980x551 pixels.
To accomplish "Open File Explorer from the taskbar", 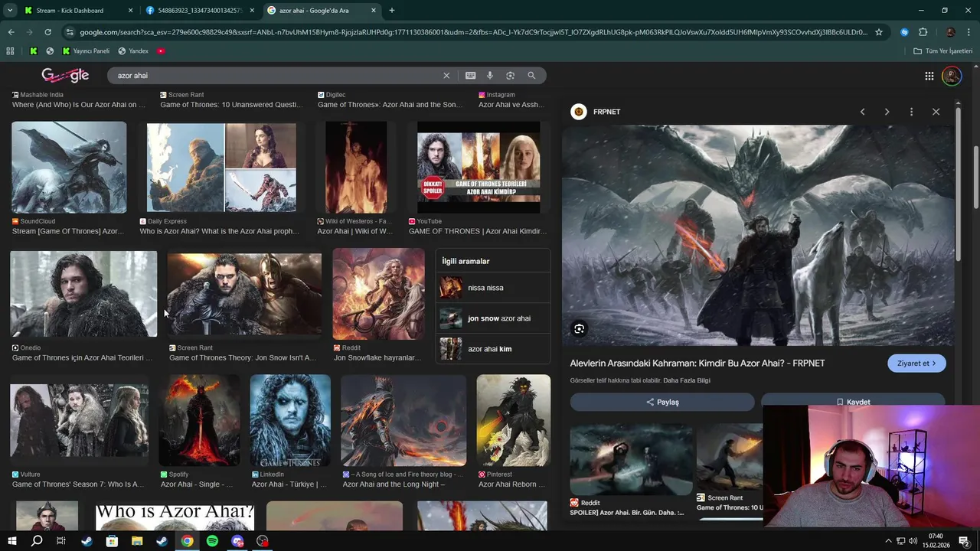I will pos(137,541).
